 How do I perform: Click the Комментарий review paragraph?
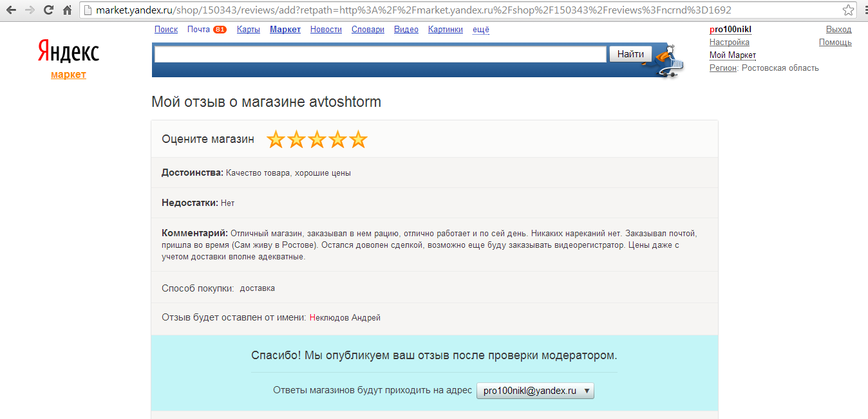[429, 245]
